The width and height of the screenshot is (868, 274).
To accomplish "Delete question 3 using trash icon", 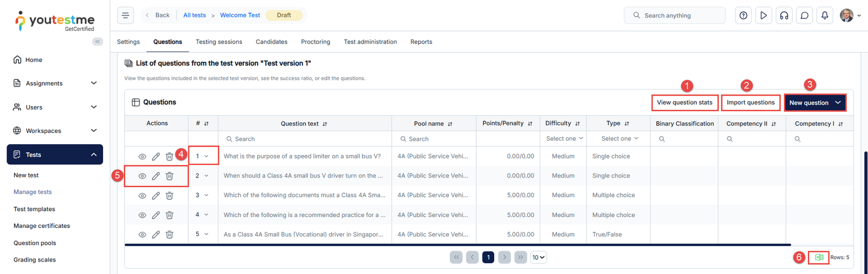I will pos(169,195).
